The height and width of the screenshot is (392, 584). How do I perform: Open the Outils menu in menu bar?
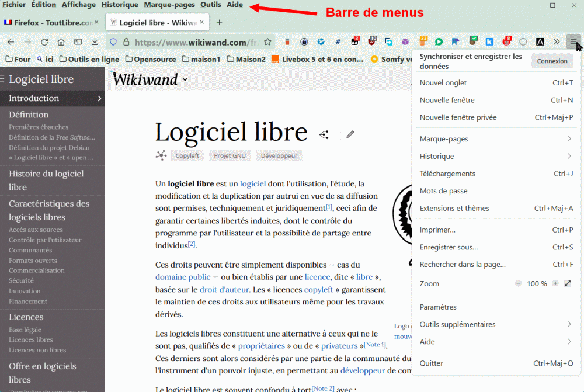coord(211,5)
